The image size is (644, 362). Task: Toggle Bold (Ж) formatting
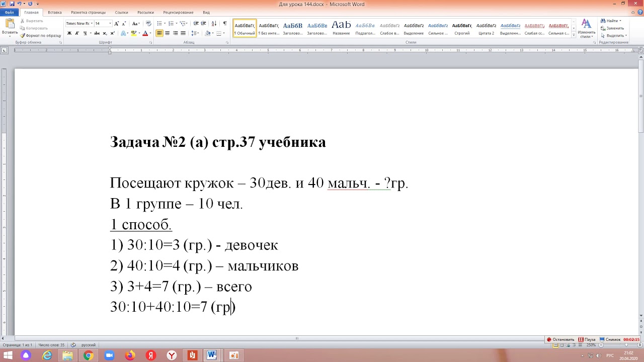tap(69, 33)
